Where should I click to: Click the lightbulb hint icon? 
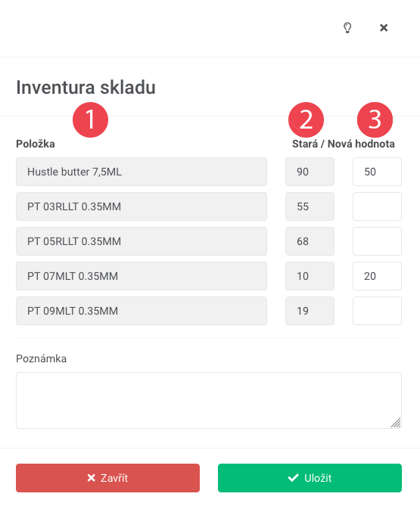pyautogui.click(x=347, y=28)
